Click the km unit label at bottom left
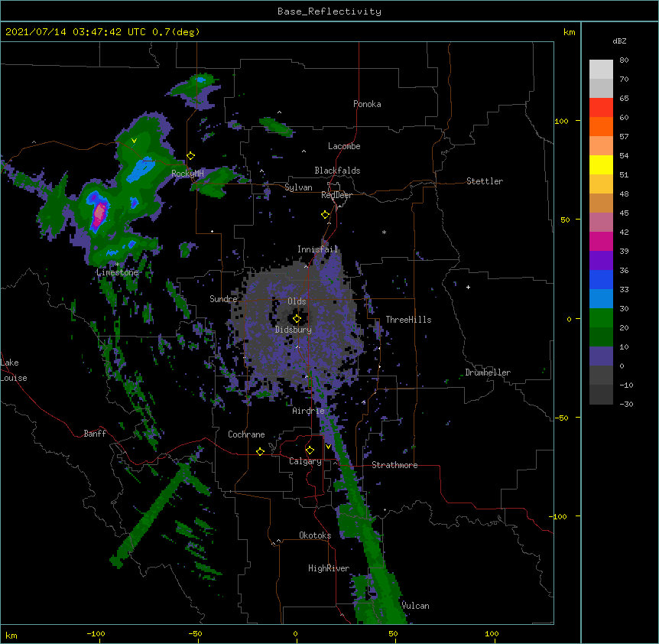This screenshot has width=659, height=644. (x=11, y=635)
